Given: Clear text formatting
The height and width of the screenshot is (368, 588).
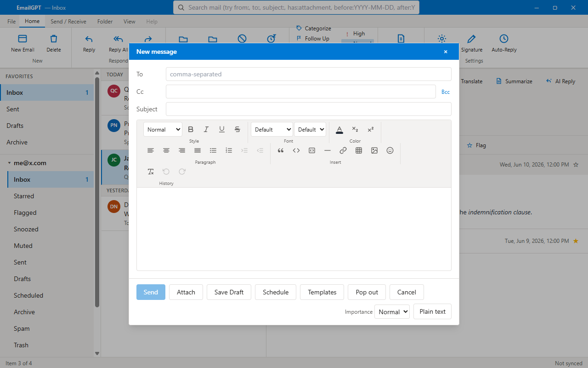Looking at the screenshot, I should click(x=151, y=172).
